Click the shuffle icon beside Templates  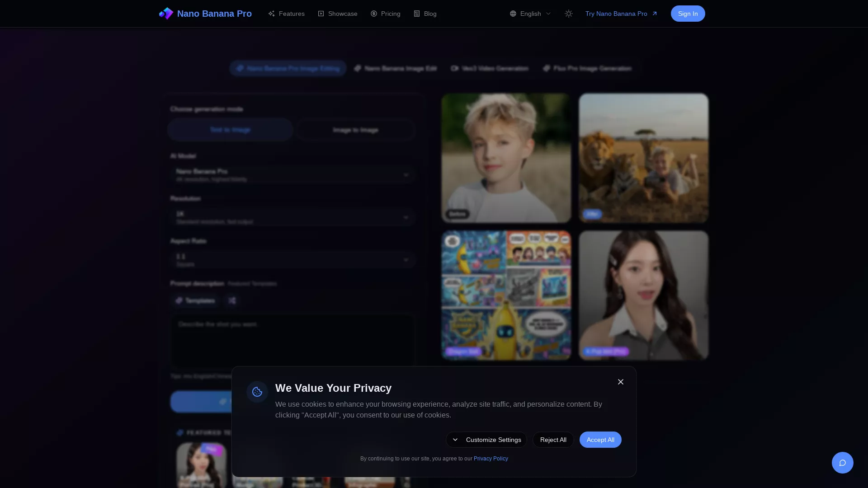232,300
